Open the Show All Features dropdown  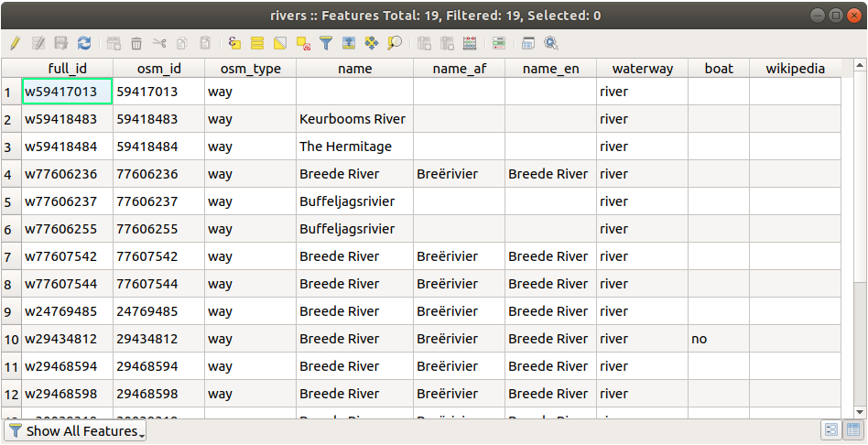76,430
